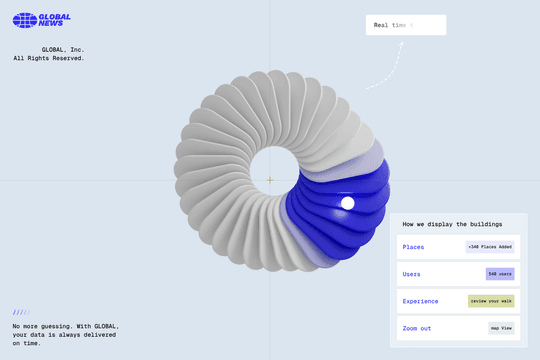Click the GLOBAL NEWS wordmark text
Image resolution: width=540 pixels, height=360 pixels.
pyautogui.click(x=54, y=20)
